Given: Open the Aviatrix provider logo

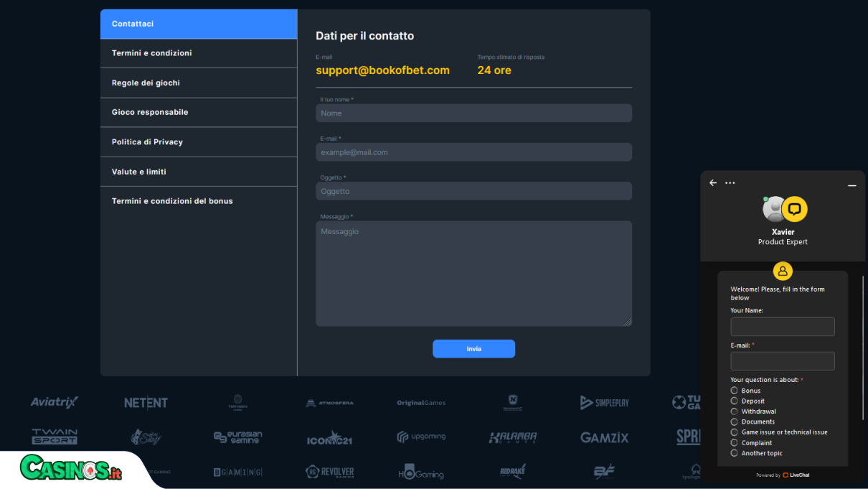Looking at the screenshot, I should point(55,402).
